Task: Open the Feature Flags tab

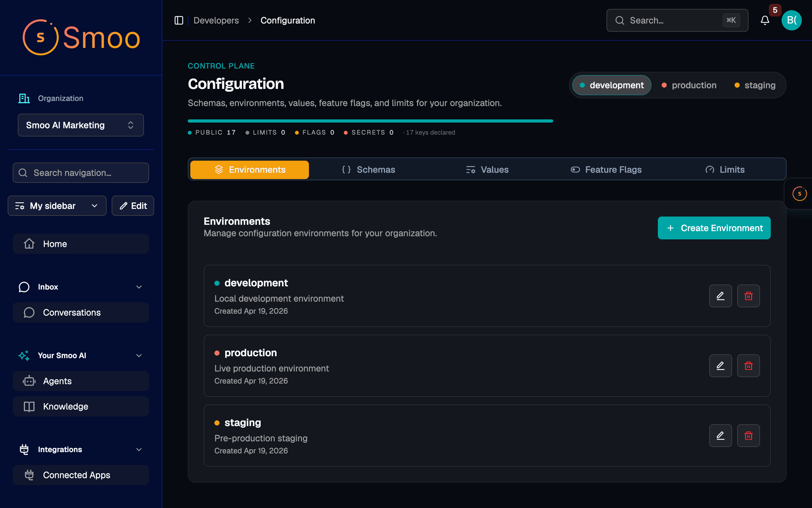Action: (606, 170)
